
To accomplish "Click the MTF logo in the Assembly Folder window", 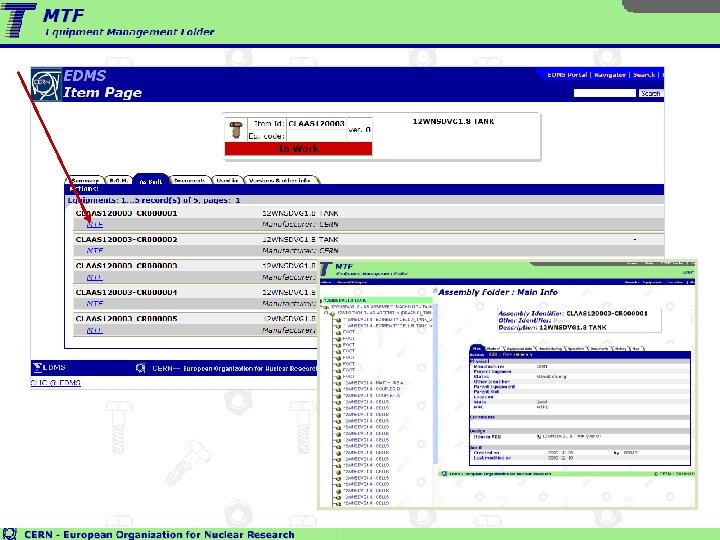I will 326,269.
